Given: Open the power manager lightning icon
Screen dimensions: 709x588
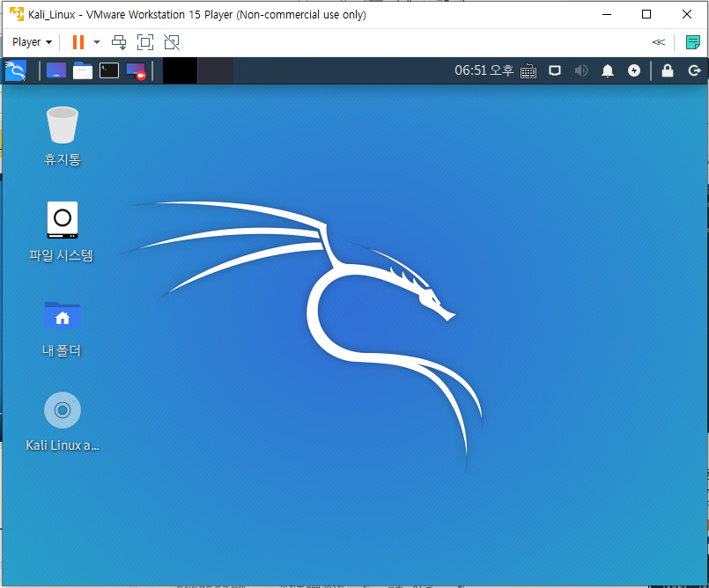Looking at the screenshot, I should click(x=634, y=70).
